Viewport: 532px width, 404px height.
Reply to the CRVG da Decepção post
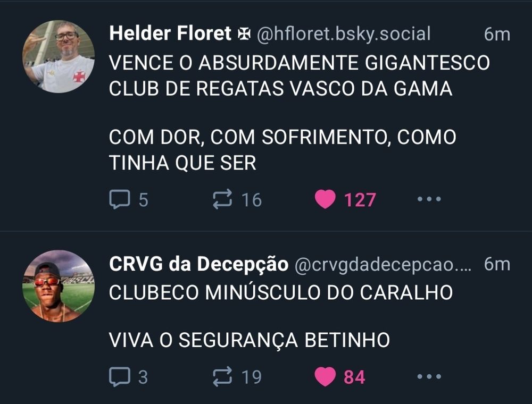tap(120, 377)
